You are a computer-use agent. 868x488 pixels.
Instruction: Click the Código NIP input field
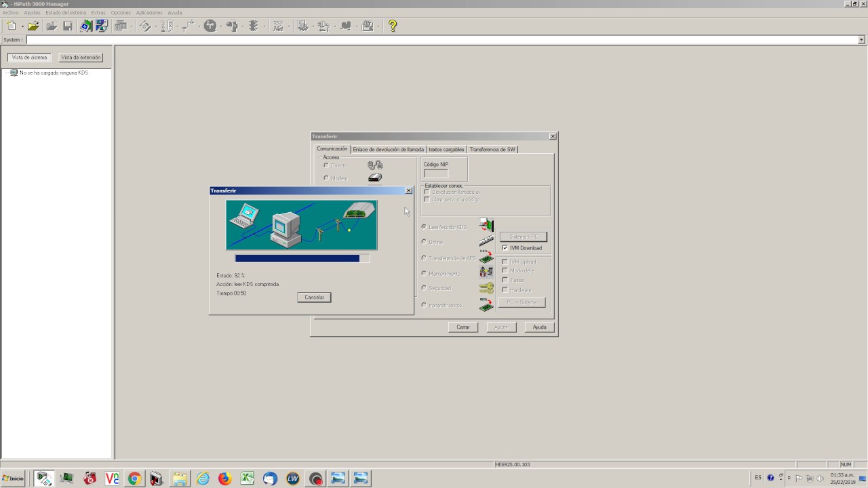pyautogui.click(x=436, y=174)
